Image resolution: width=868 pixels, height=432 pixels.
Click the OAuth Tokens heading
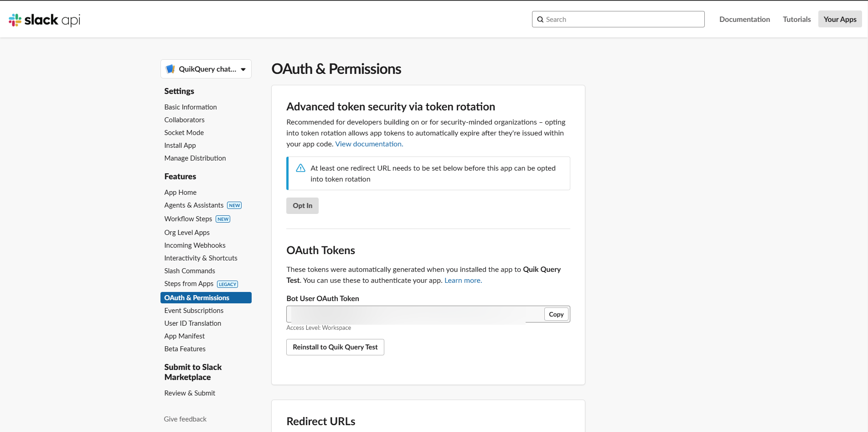pyautogui.click(x=320, y=250)
